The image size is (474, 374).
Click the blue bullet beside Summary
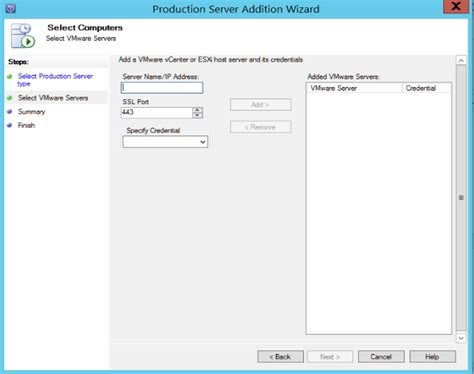tap(10, 112)
